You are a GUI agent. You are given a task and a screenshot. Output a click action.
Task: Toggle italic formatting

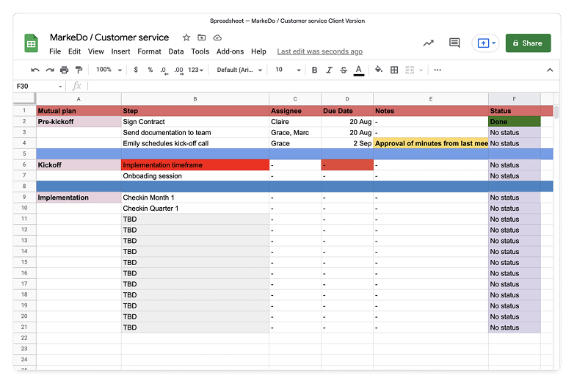pos(330,70)
